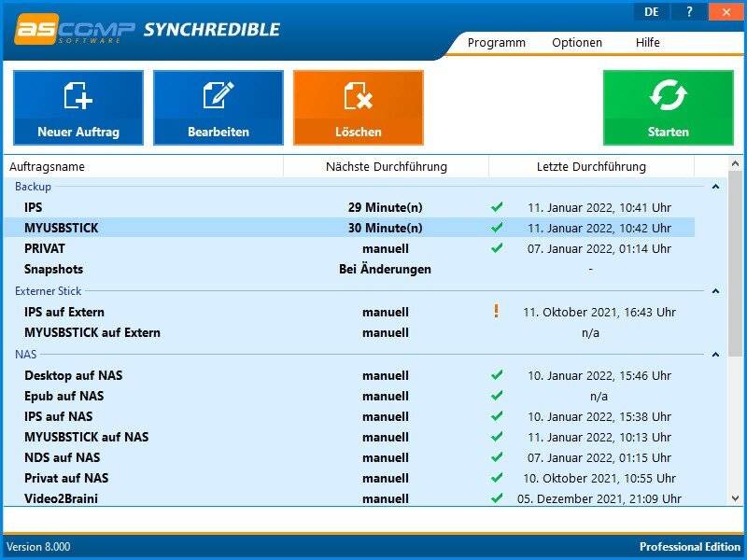Click the orange warning icon for IPS auf Extern
747x560 pixels.
496,312
